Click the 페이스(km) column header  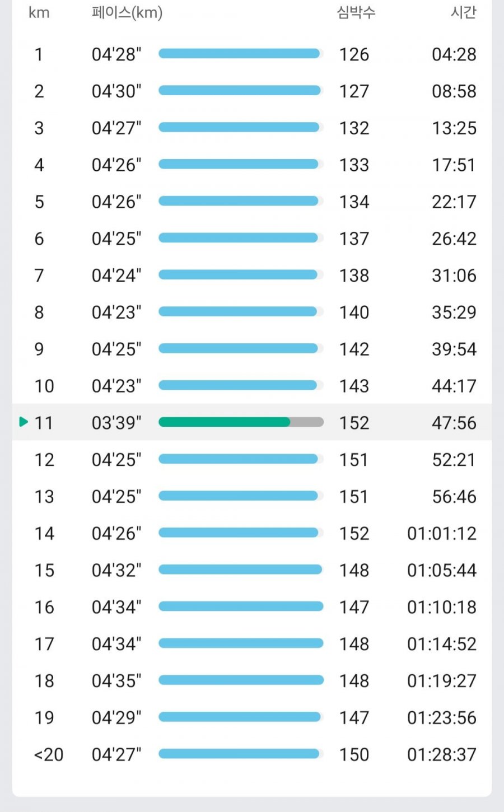click(127, 12)
